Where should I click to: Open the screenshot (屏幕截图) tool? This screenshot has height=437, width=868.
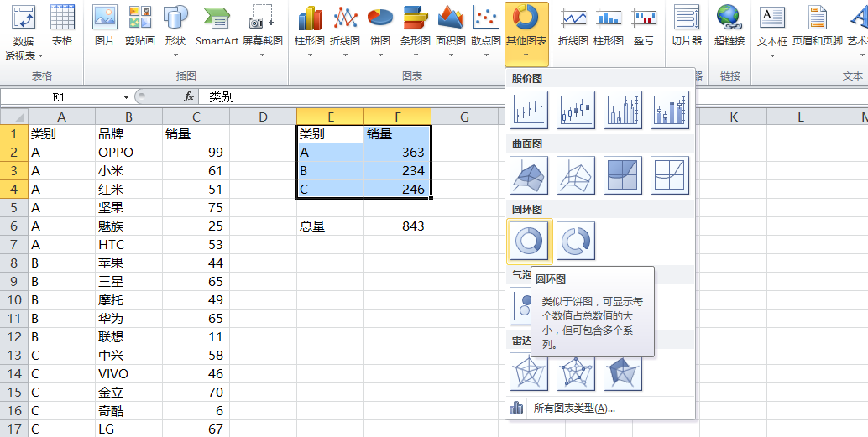[263, 32]
